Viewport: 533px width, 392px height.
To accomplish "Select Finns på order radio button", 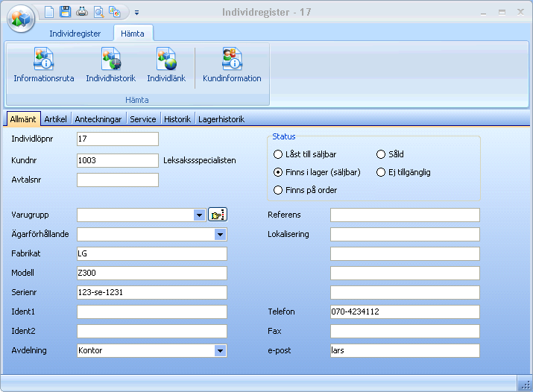I will pyautogui.click(x=278, y=190).
